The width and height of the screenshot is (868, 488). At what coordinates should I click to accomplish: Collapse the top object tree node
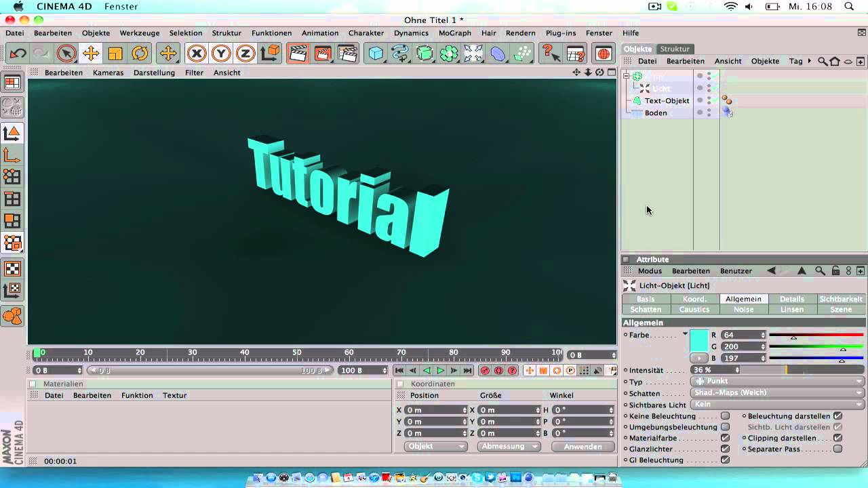tap(626, 76)
